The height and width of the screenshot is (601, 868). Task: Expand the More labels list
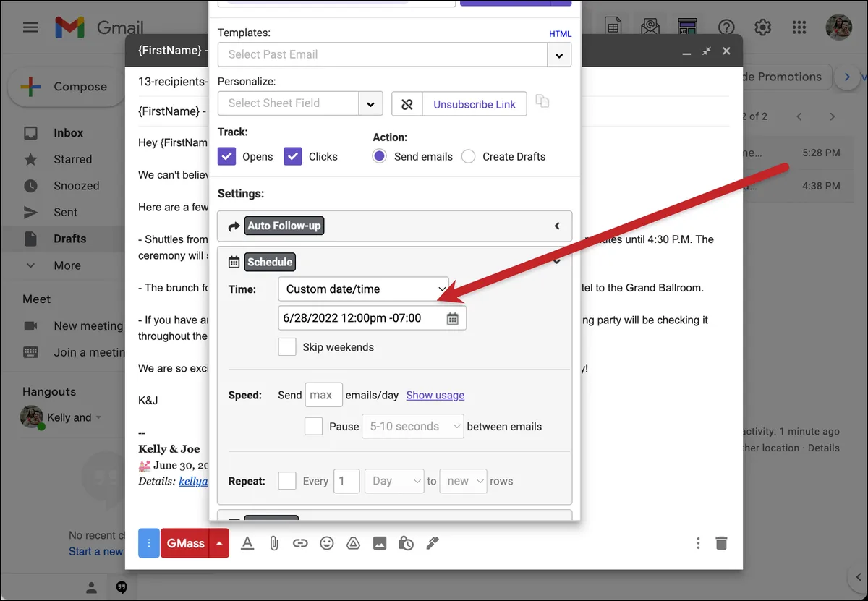click(x=67, y=265)
